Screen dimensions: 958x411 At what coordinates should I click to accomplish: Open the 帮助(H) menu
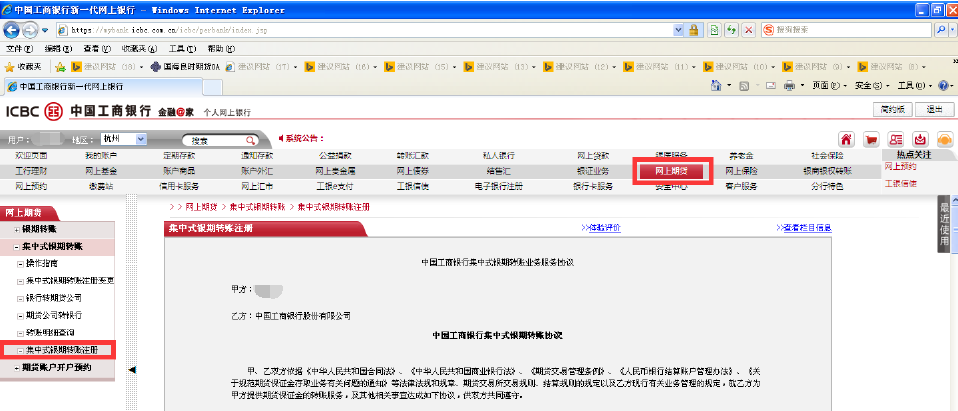(221, 49)
